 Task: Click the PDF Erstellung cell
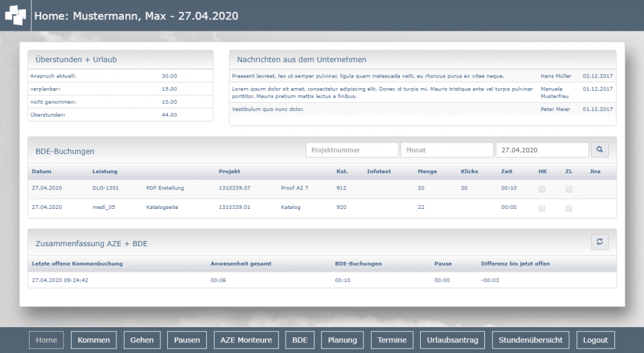[165, 188]
